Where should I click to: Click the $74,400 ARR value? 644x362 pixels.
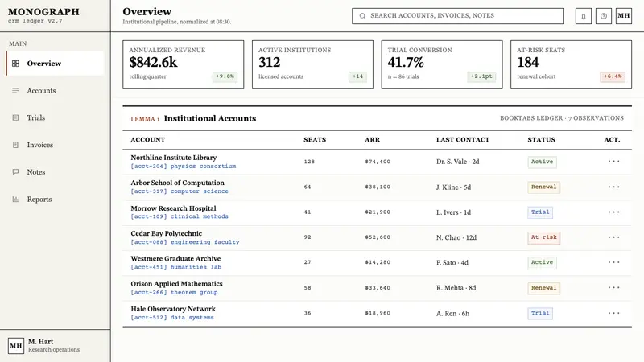click(x=378, y=162)
